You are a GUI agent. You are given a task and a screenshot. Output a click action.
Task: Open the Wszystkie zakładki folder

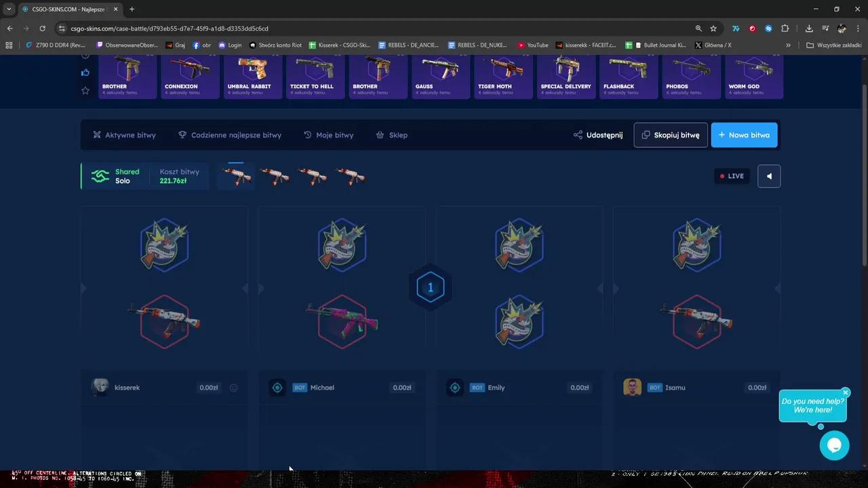click(834, 45)
